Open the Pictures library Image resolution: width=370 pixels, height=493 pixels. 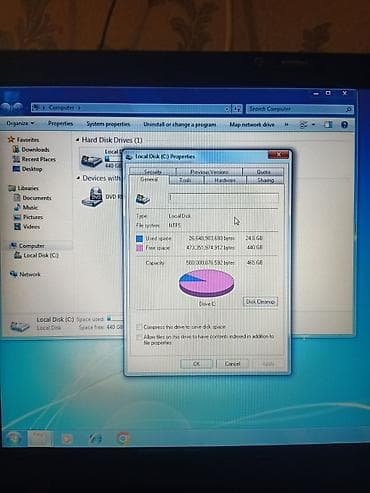[x=33, y=217]
